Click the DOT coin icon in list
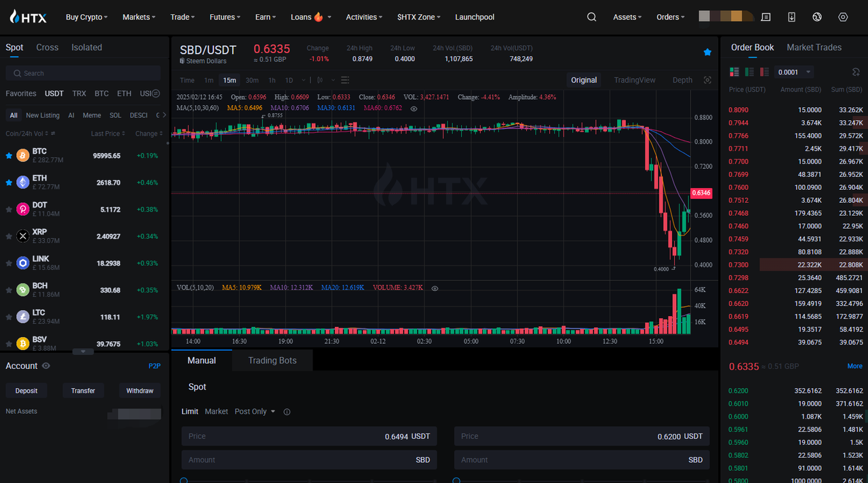Viewport: 868px width, 483px height. click(23, 210)
